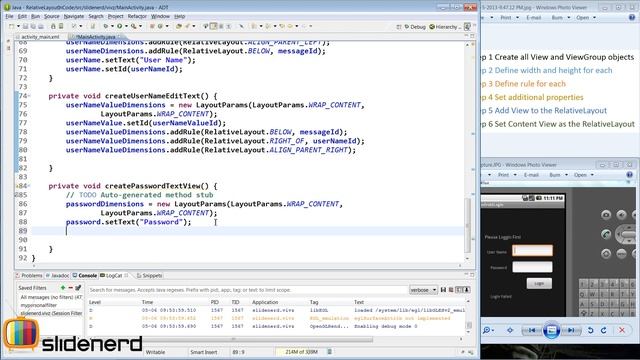640x360 pixels.
Task: Click the Print icon in Eclipse toolbar
Action: tap(41, 27)
